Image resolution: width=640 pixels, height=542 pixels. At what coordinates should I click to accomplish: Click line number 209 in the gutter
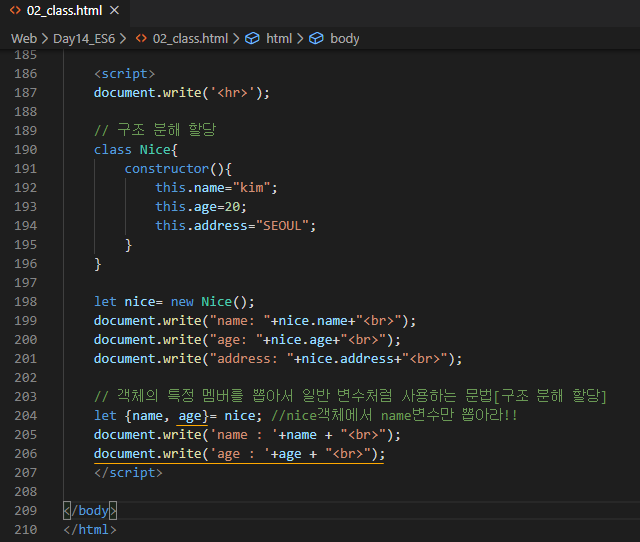point(26,511)
